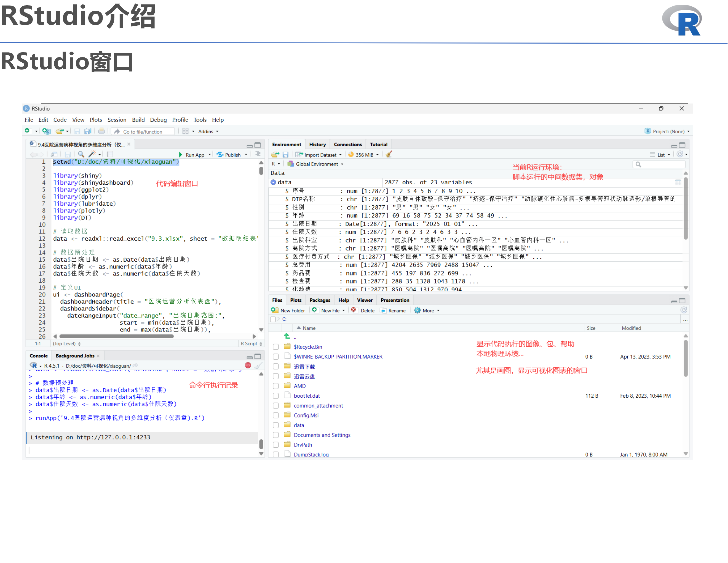Collapse the data object expander
This screenshot has width=728, height=563.
pos(273,182)
